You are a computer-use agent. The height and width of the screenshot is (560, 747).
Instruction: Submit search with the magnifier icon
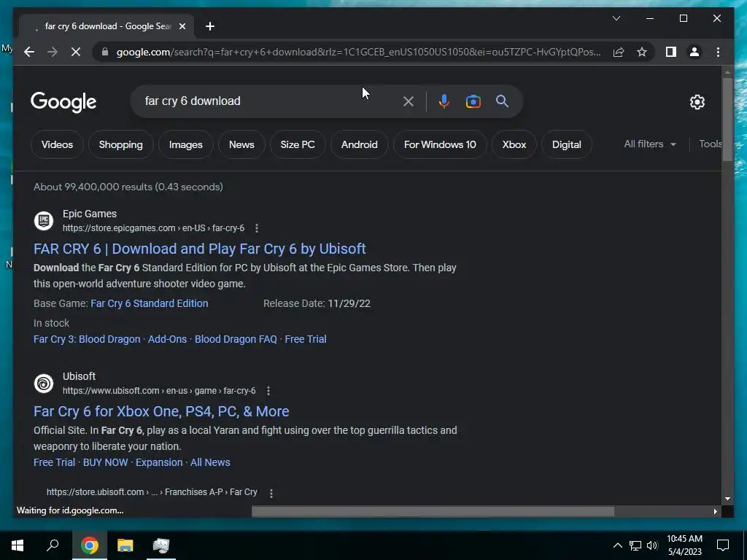click(x=502, y=101)
